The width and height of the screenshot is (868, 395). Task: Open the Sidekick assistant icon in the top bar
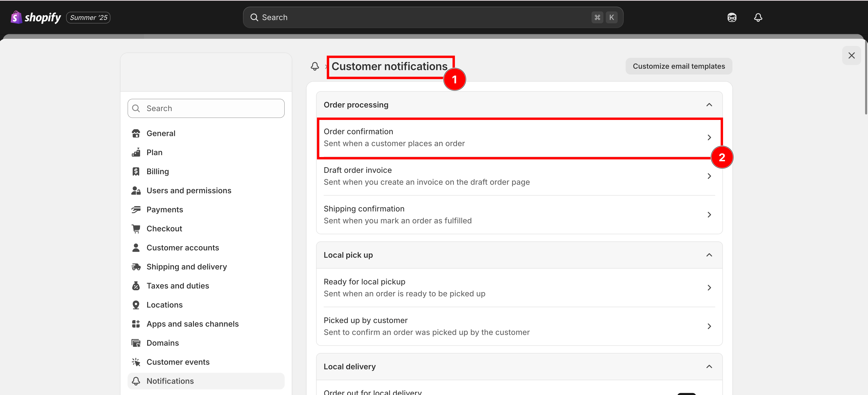[x=732, y=17]
